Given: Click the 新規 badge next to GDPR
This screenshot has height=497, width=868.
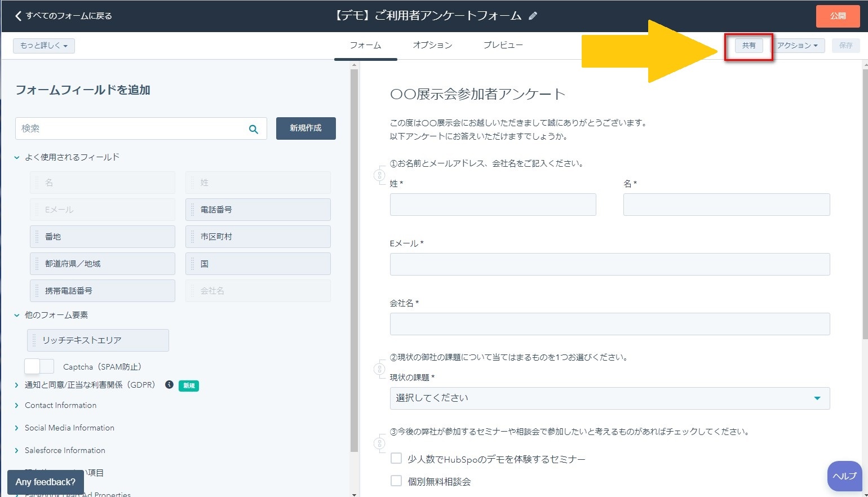Looking at the screenshot, I should 189,386.
